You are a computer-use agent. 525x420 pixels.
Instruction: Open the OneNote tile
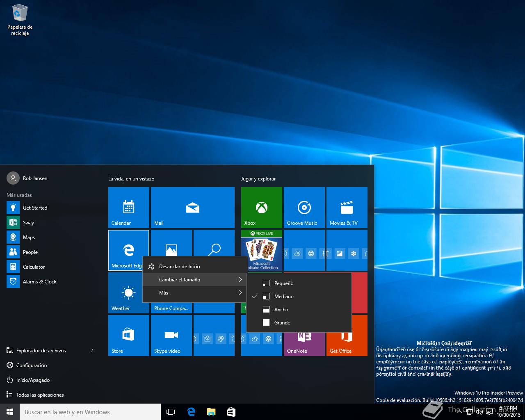304,344
